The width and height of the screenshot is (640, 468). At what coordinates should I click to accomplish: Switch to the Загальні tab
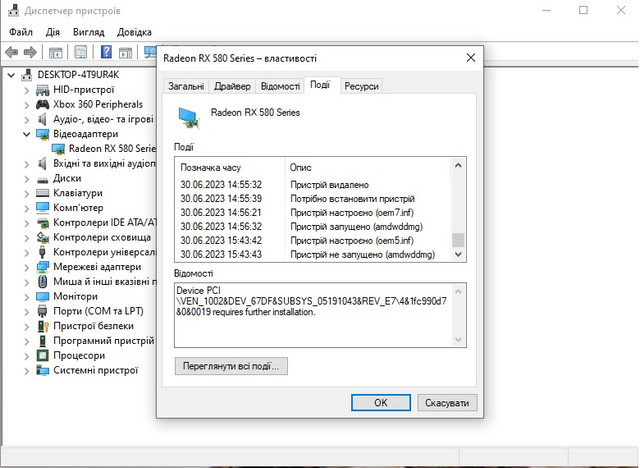click(x=186, y=86)
